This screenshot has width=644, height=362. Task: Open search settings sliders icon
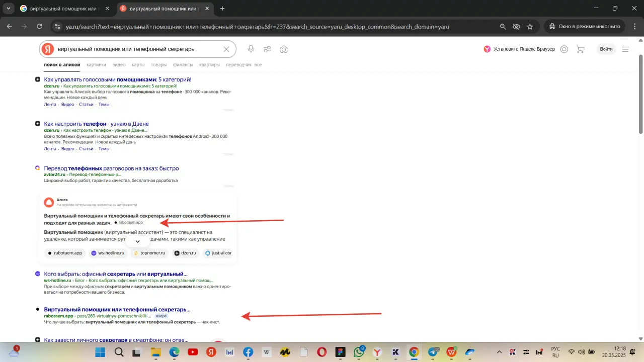(267, 49)
